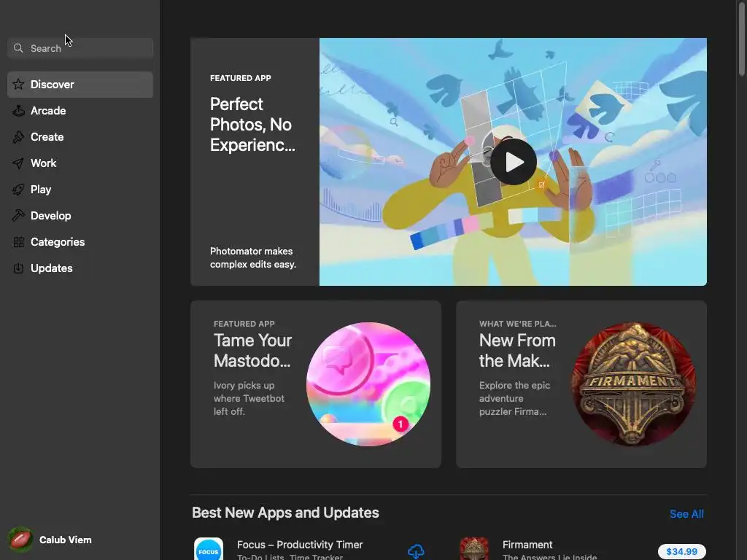This screenshot has height=560, width=747.
Task: Click 'Photomator makes complex edits easy' text
Action: point(253,257)
